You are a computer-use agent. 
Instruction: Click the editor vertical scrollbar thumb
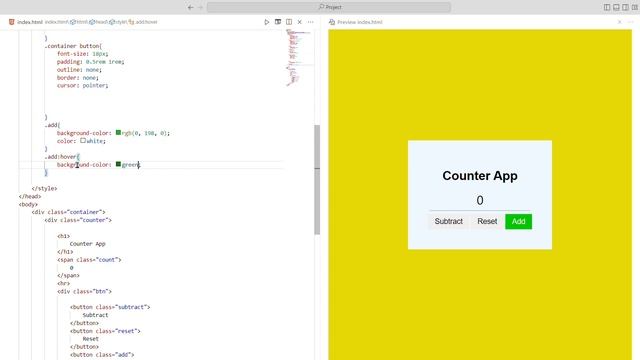[317, 180]
